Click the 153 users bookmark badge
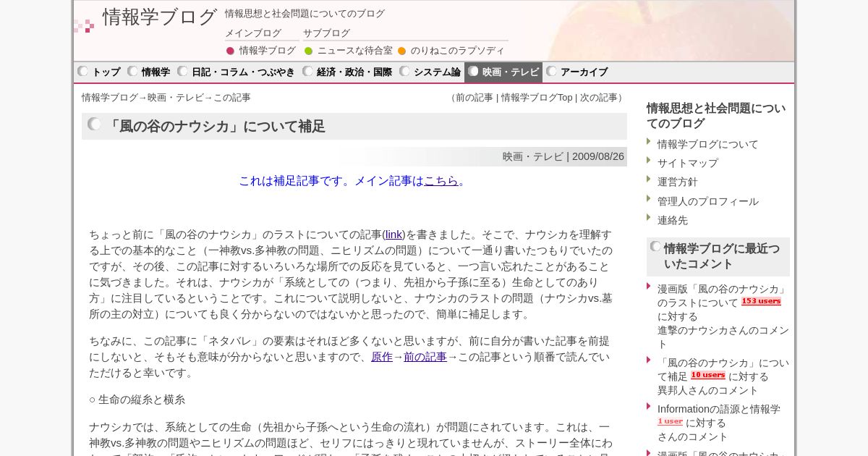The image size is (868, 456). [761, 302]
